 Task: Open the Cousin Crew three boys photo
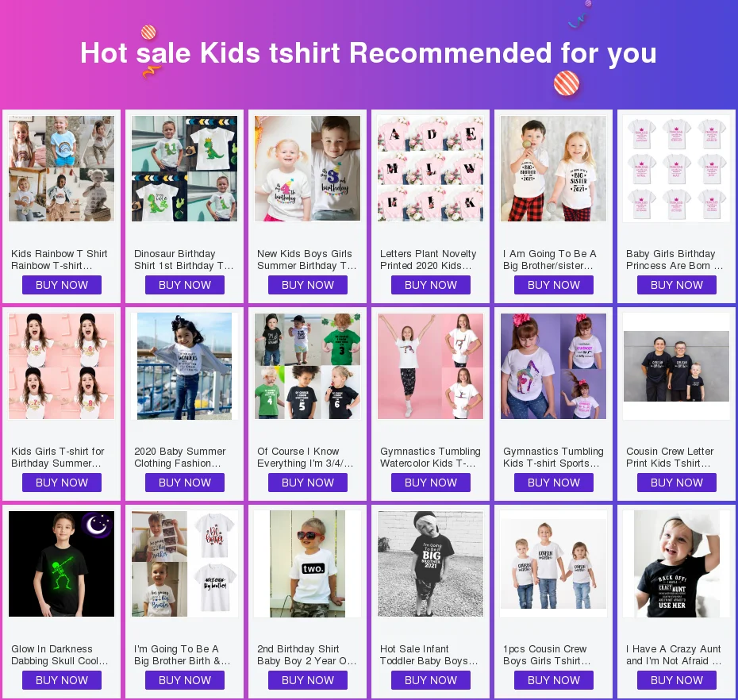click(x=676, y=366)
